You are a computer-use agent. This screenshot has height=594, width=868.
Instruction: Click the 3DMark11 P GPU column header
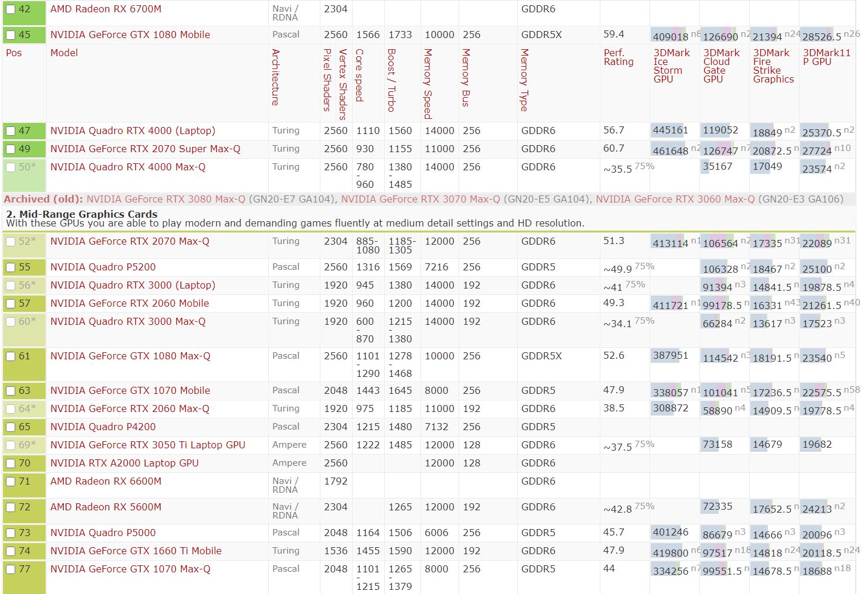[x=826, y=57]
